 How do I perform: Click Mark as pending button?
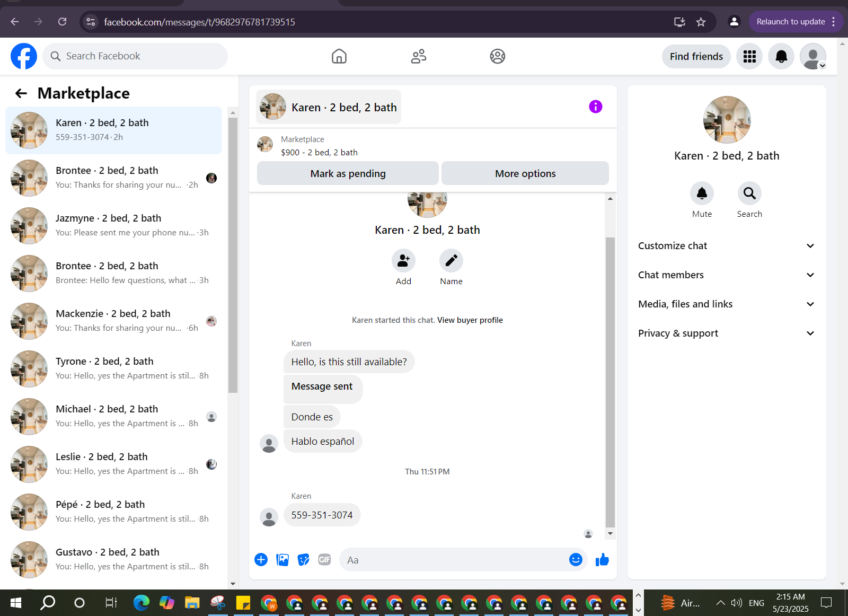(348, 173)
